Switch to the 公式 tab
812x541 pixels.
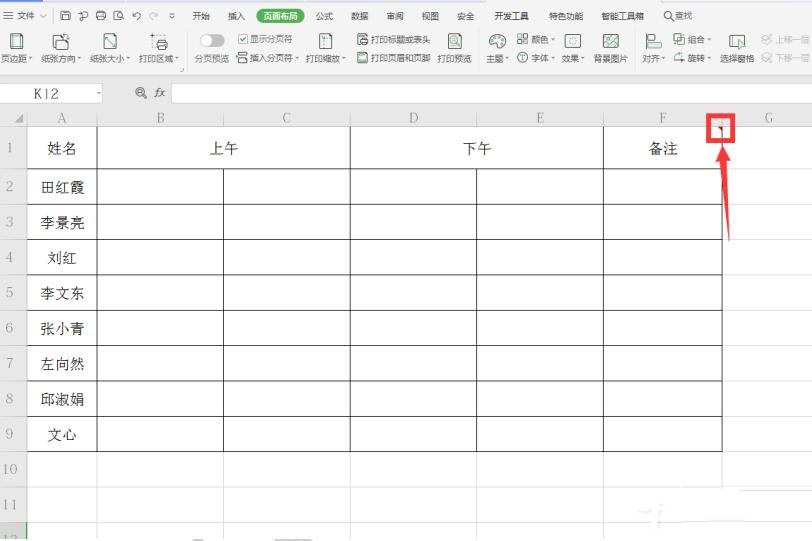tap(324, 16)
